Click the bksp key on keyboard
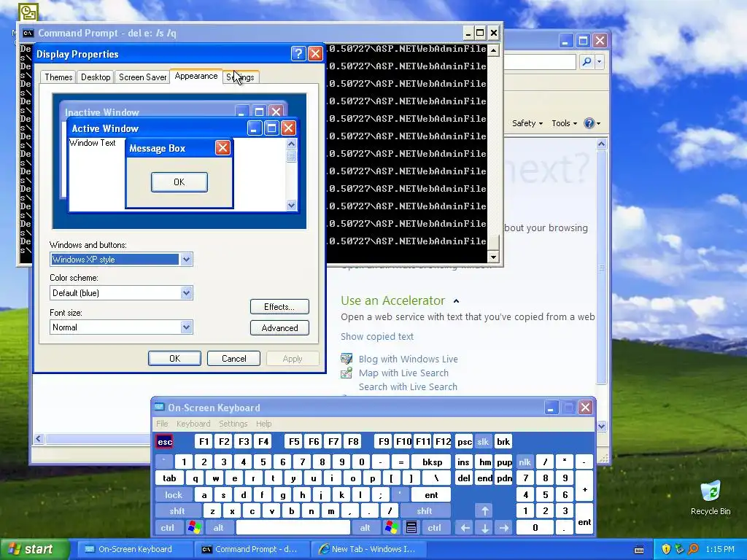The image size is (747, 560). pos(432,462)
